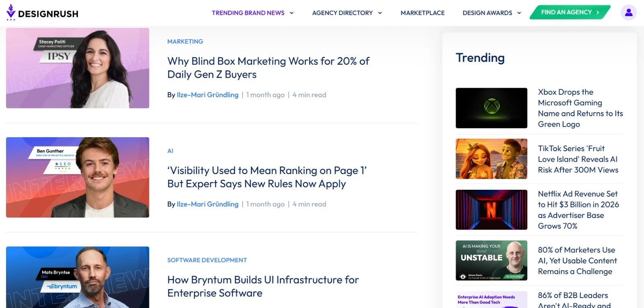Open the Marketing category link

[185, 41]
